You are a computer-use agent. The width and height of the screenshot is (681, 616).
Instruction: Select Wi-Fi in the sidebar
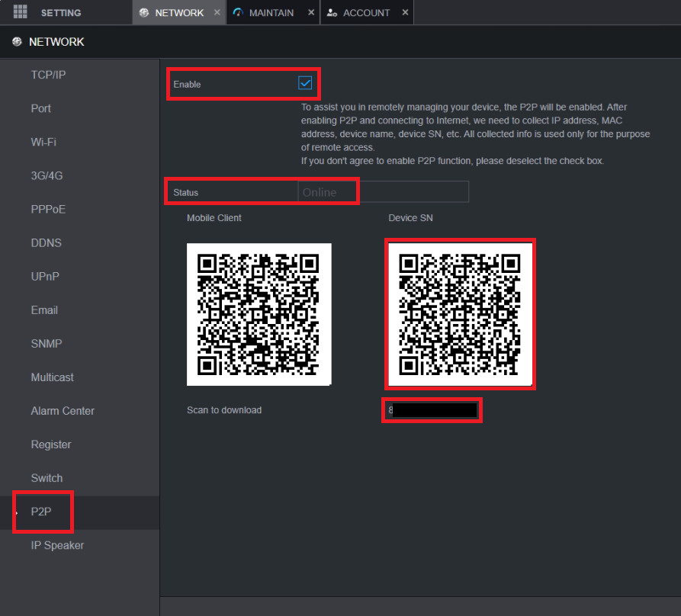pos(43,142)
